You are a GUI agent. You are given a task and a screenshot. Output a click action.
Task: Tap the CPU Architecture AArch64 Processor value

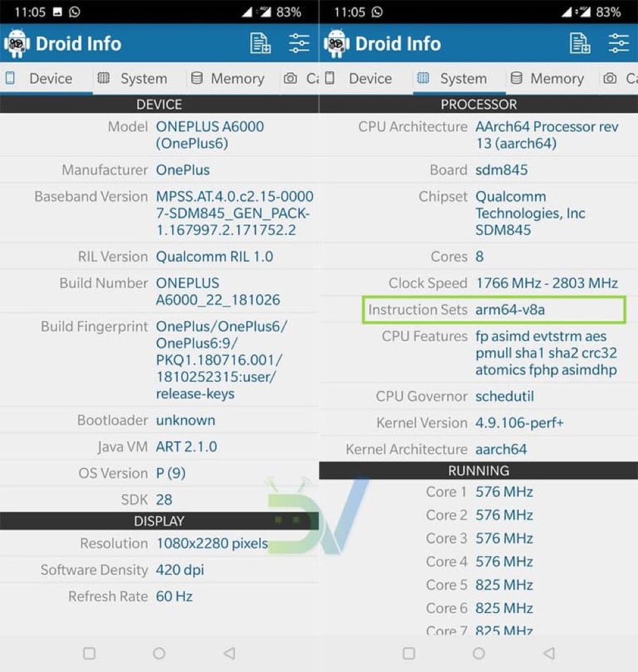pyautogui.click(x=547, y=135)
